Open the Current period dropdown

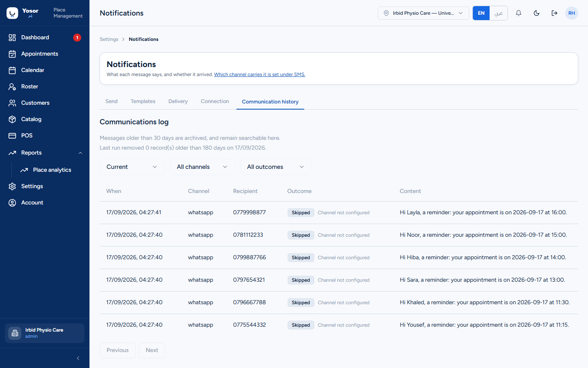point(132,167)
